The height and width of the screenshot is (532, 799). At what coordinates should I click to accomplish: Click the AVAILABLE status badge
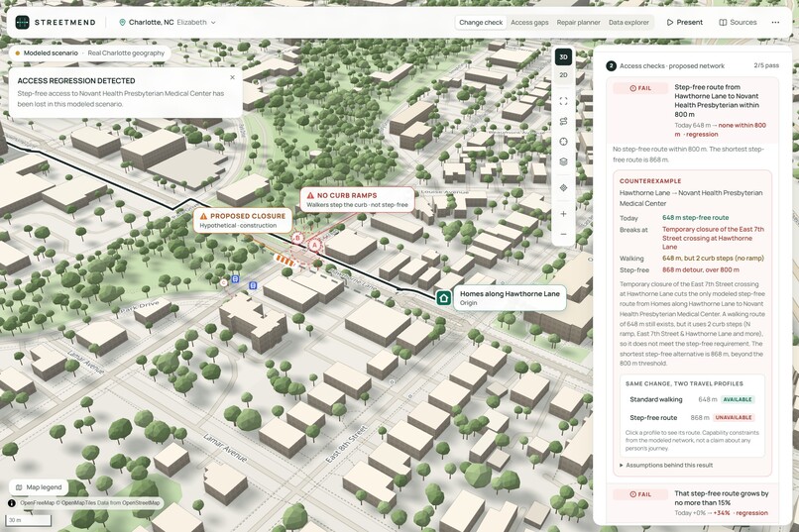pos(738,399)
